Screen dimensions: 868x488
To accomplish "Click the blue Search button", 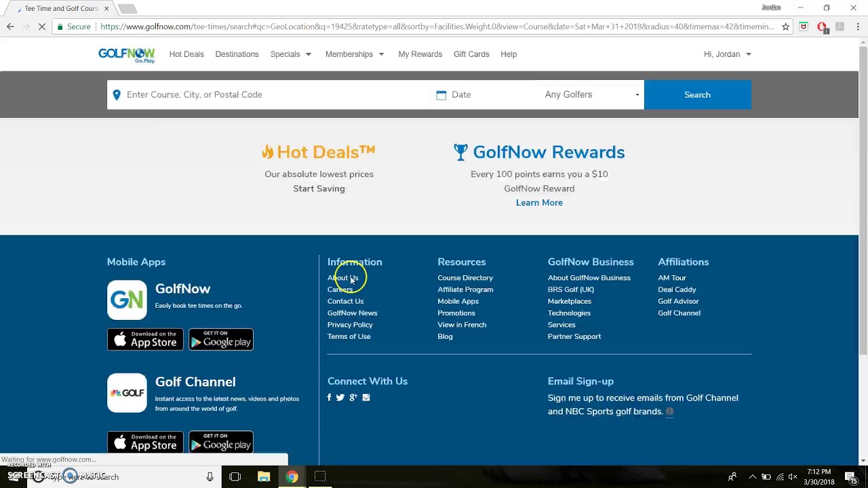I will point(697,95).
